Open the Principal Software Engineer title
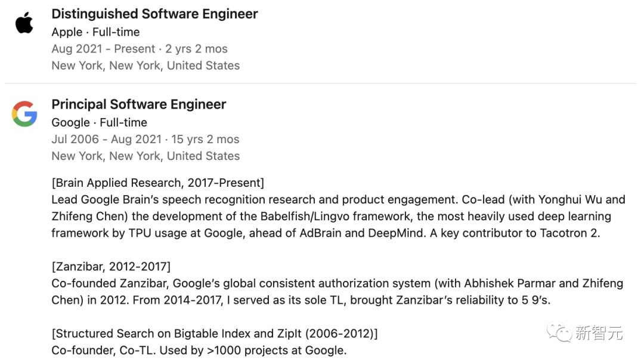This screenshot has width=644, height=361. [x=139, y=104]
